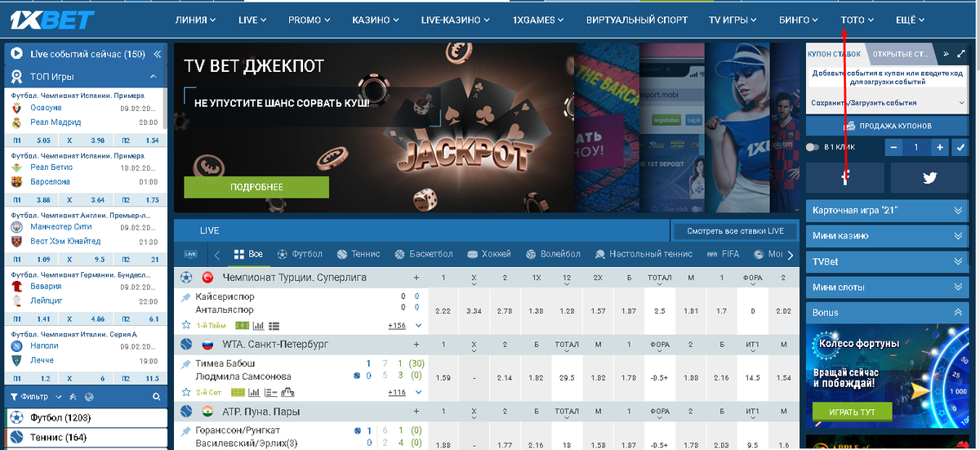Click the ПРОДАЖА КУПОНОВ button
This screenshot has height=450, width=980.
(x=887, y=126)
